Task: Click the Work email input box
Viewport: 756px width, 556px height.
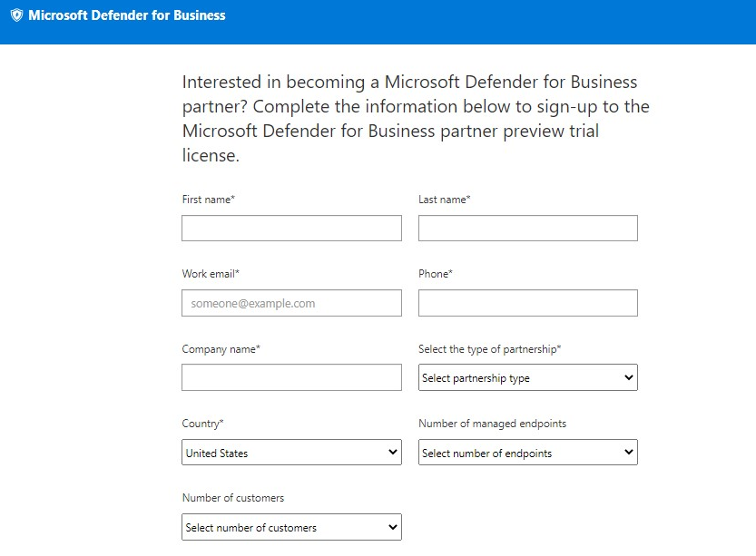Action: click(291, 303)
